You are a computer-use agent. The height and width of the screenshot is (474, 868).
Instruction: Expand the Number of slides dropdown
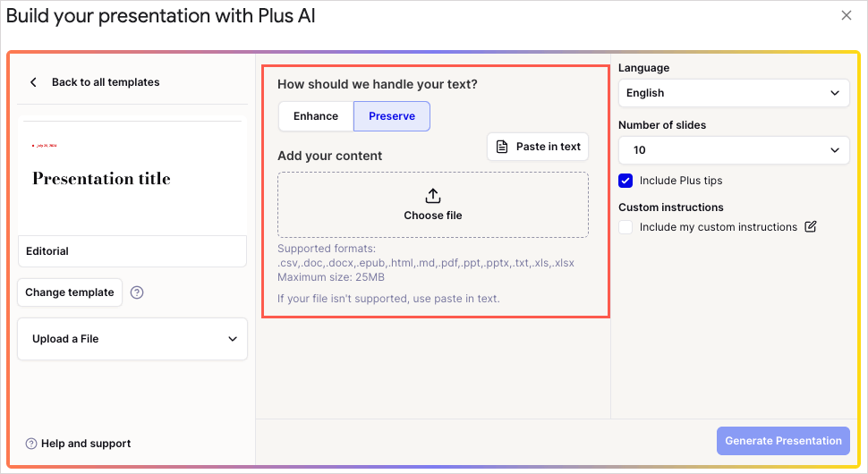734,150
